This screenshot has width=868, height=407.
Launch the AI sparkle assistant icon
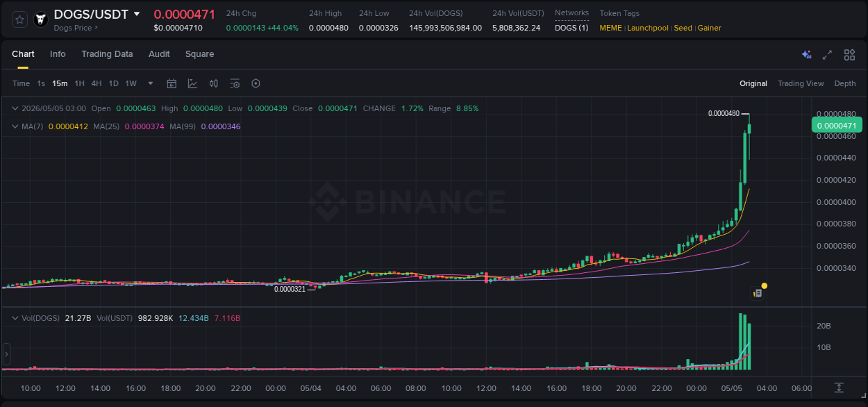click(x=806, y=54)
